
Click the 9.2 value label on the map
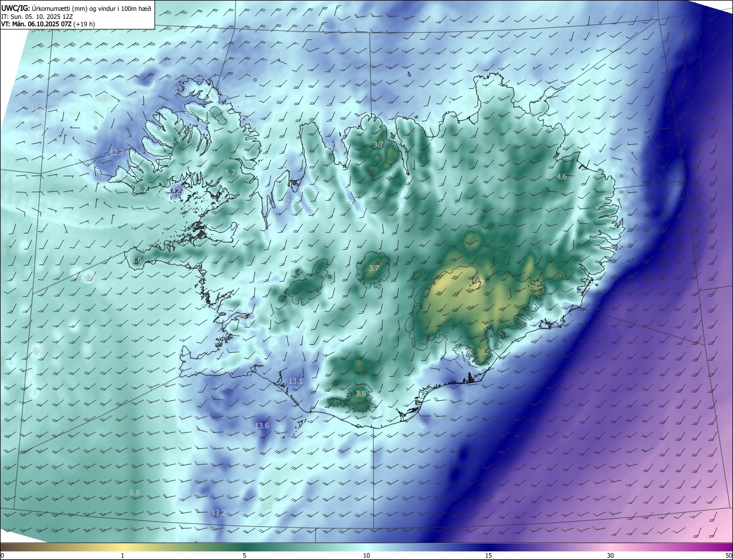coord(267,506)
